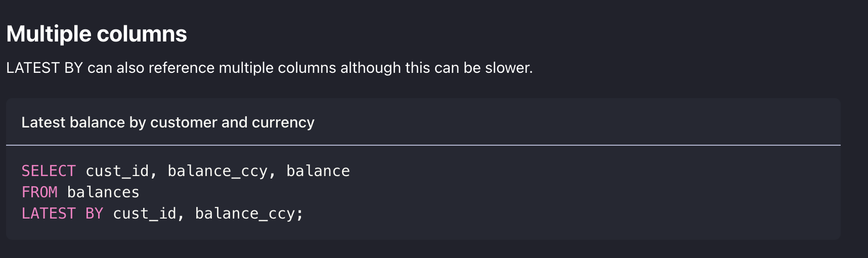This screenshot has height=258, width=868.
Task: Click the paragraph about LATEST BY being slower
Action: 270,68
